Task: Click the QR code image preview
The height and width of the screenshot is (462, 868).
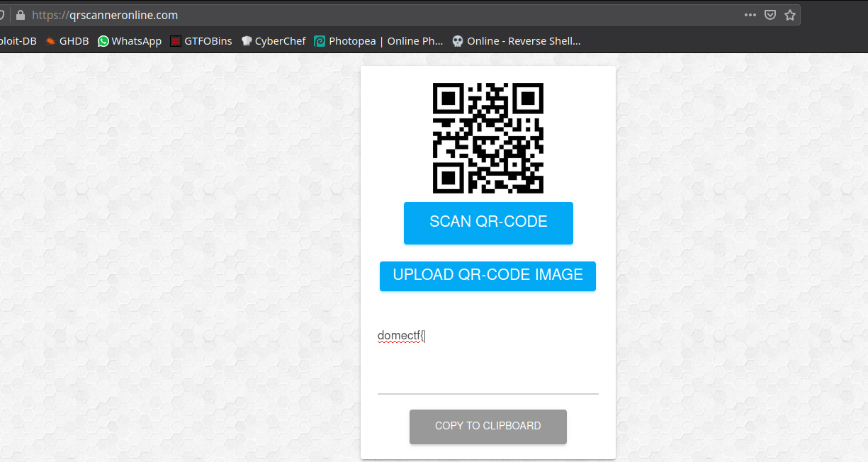Action: pos(487,138)
